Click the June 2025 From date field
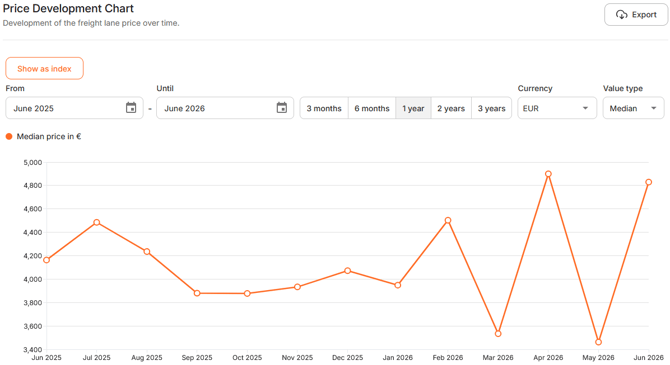670x365 pixels. click(x=74, y=108)
